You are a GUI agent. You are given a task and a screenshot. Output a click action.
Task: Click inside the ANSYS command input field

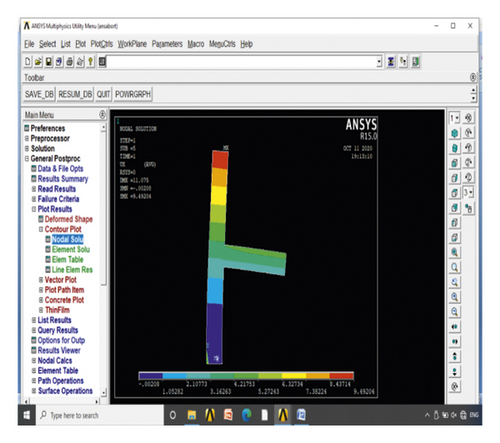point(241,62)
